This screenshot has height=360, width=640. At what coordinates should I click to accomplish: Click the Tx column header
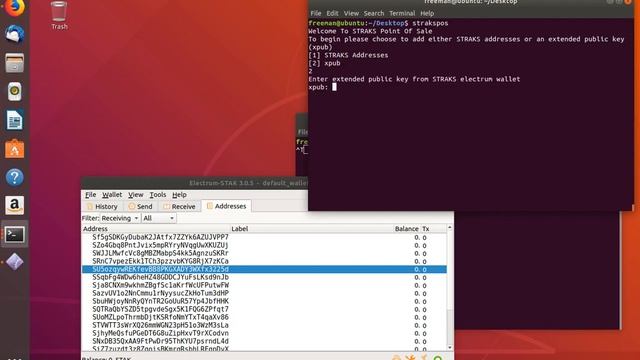(426, 229)
